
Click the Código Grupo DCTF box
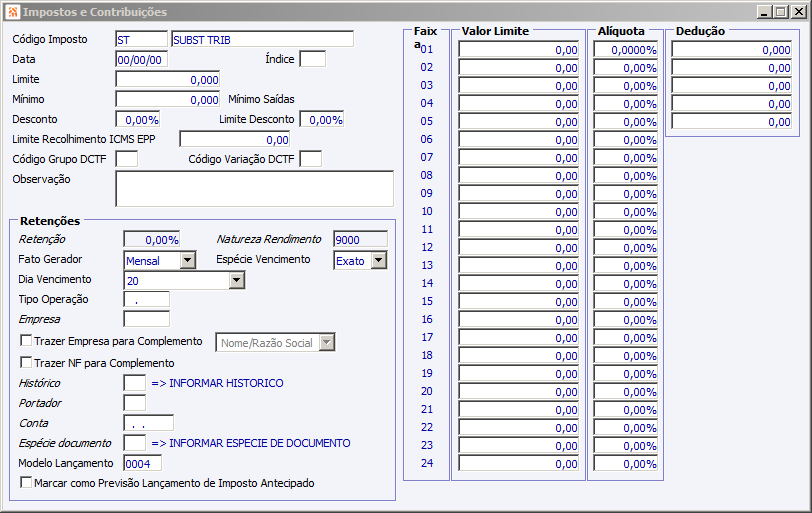click(127, 159)
